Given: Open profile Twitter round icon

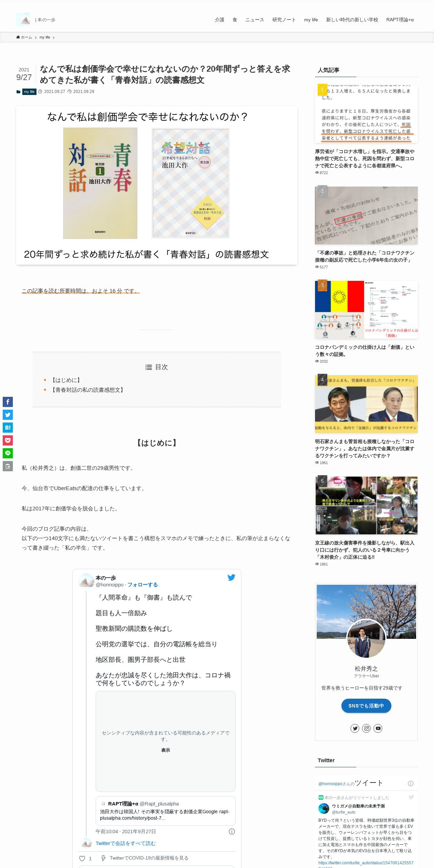Looking at the screenshot, I should (x=355, y=728).
